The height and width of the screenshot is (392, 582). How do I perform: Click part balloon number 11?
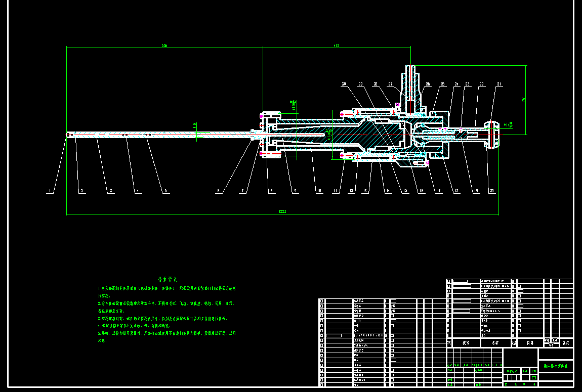click(336, 191)
